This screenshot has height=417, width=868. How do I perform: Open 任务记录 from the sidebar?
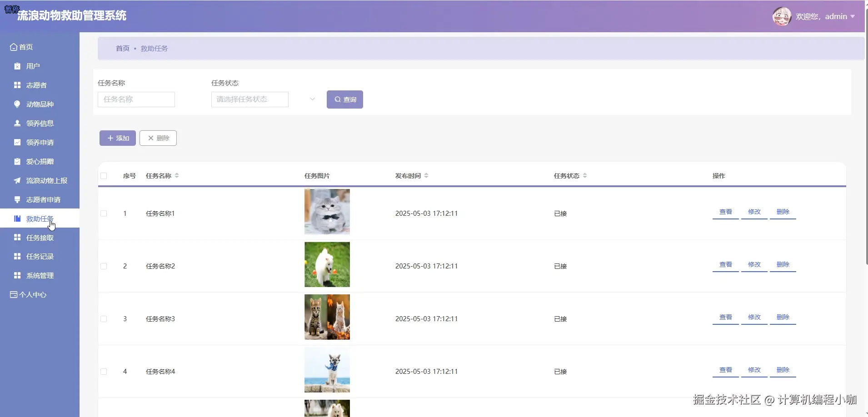coord(40,257)
